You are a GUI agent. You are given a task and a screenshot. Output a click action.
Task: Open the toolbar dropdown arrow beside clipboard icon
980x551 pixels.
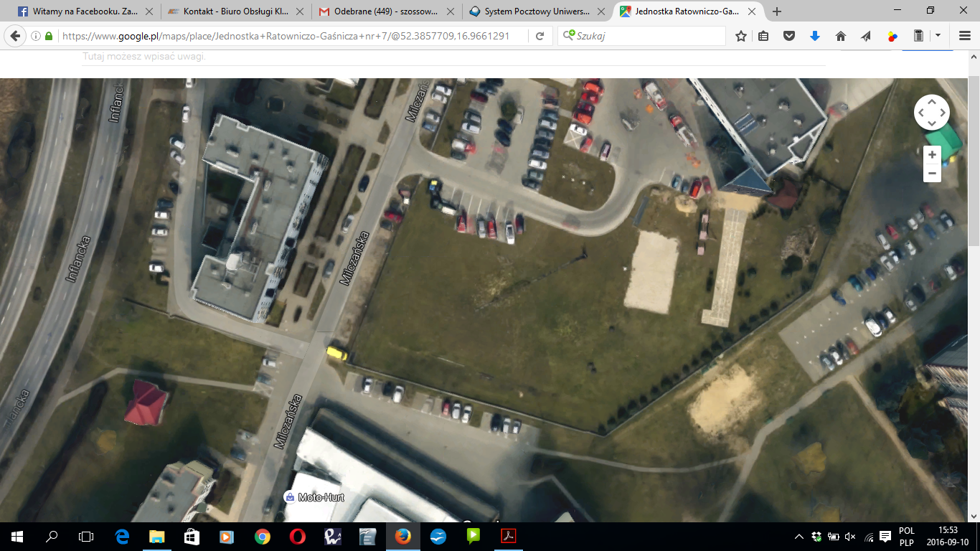[x=938, y=36]
